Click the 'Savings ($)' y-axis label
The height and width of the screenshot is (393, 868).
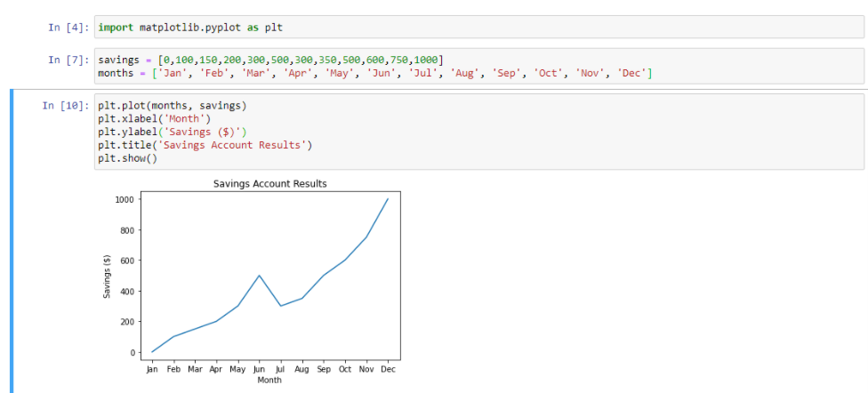point(107,277)
